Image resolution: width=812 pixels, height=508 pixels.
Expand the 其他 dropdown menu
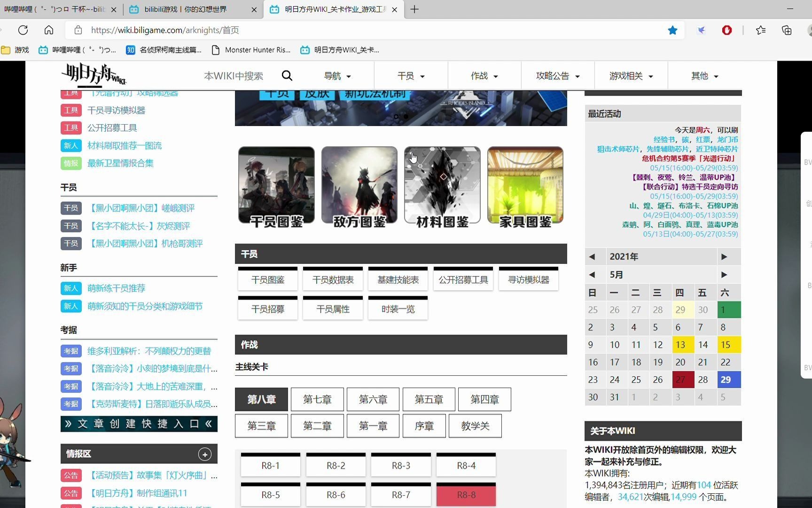tap(705, 76)
